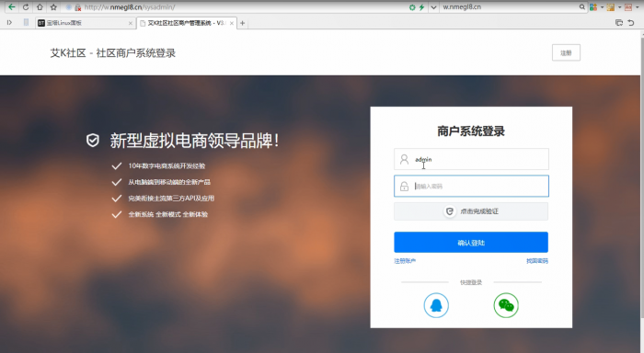Screen dimensions: 644x353
Task: Focus the password input field
Action: click(x=471, y=186)
